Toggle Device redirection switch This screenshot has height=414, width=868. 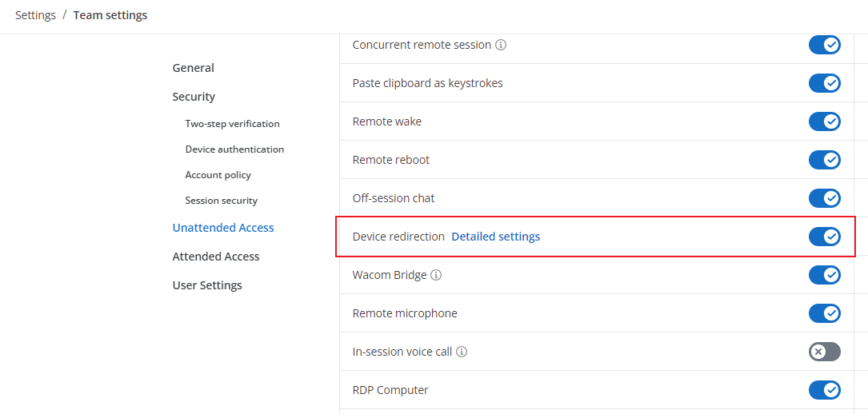click(x=824, y=237)
